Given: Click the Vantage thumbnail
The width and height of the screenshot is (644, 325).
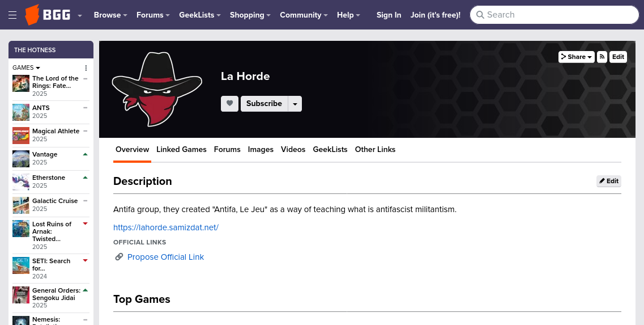Looking at the screenshot, I should 21,159.
